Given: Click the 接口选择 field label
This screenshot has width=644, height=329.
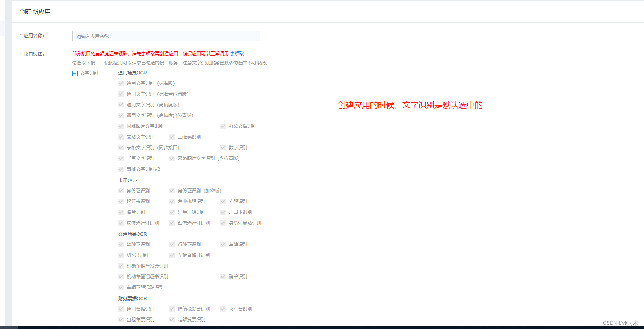Looking at the screenshot, I should (x=34, y=55).
